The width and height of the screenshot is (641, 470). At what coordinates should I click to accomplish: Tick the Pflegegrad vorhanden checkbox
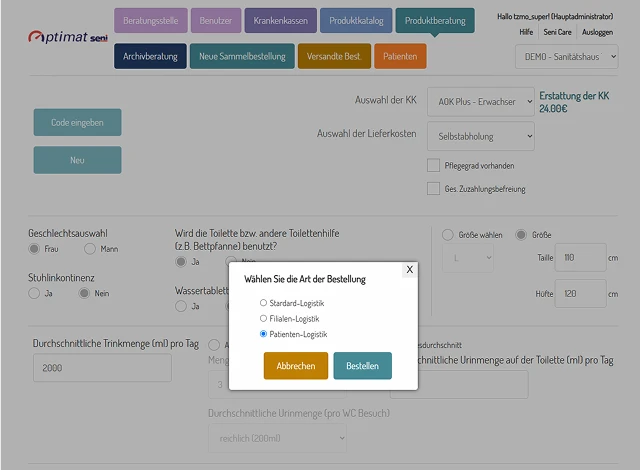click(x=433, y=166)
